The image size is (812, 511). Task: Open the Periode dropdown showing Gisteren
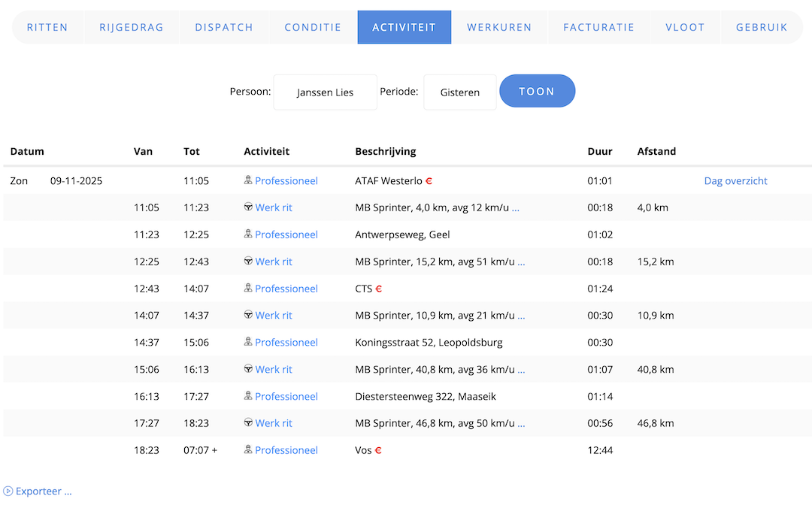459,92
